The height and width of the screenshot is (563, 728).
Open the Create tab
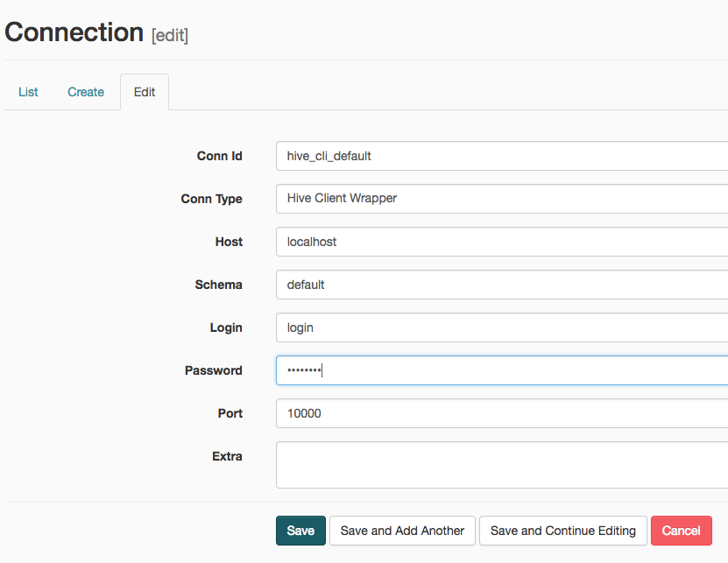[x=86, y=92]
